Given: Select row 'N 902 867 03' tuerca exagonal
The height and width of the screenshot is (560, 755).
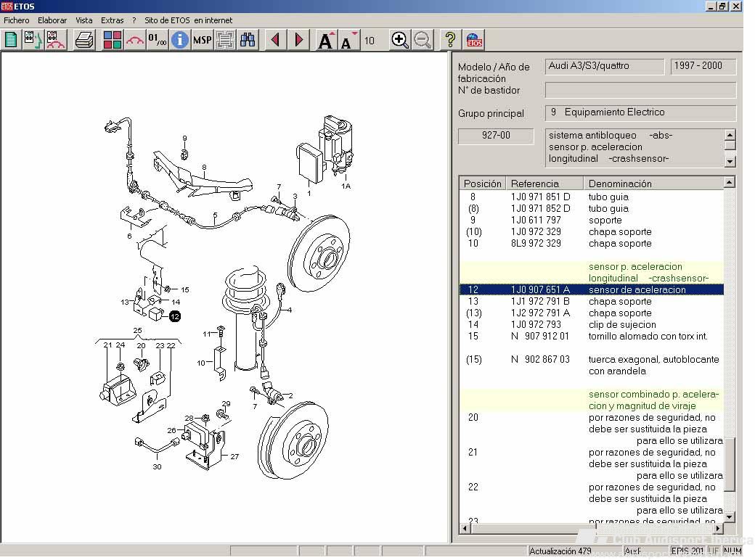Looking at the screenshot, I should pyautogui.click(x=591, y=365).
